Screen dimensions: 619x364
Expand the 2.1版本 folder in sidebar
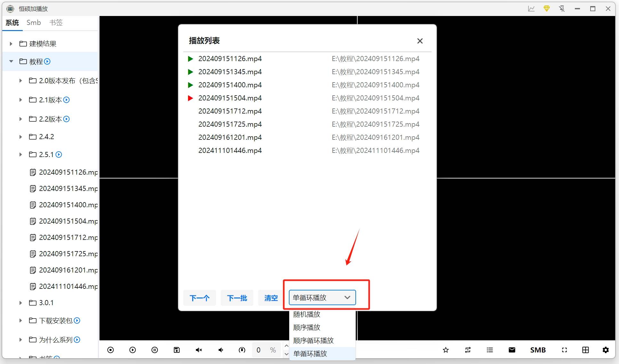[20, 100]
